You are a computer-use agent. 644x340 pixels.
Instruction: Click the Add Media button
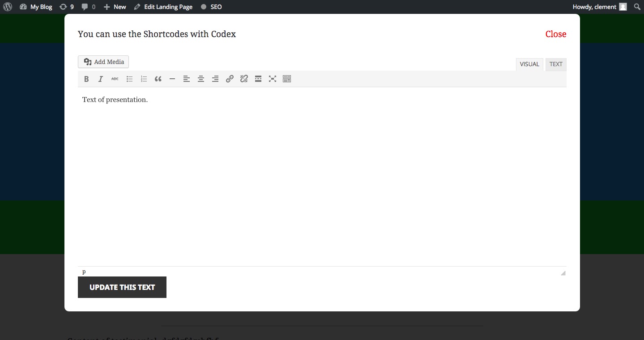coord(103,62)
